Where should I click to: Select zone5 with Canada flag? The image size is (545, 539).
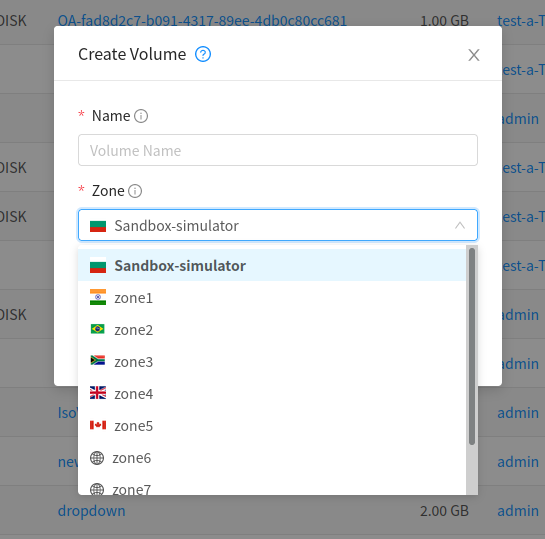(272, 426)
